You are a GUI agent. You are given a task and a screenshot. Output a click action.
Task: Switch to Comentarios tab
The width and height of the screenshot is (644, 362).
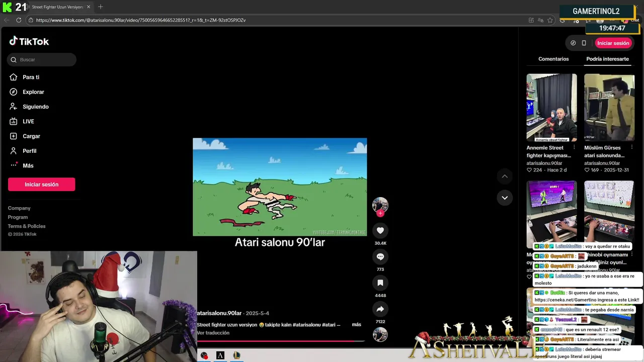(x=553, y=59)
